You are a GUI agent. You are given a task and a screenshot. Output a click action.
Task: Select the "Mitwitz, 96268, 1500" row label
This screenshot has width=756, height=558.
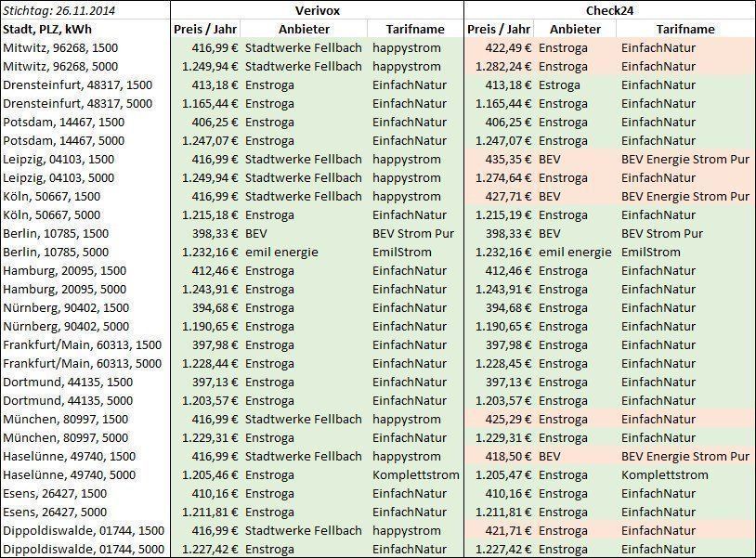point(60,47)
